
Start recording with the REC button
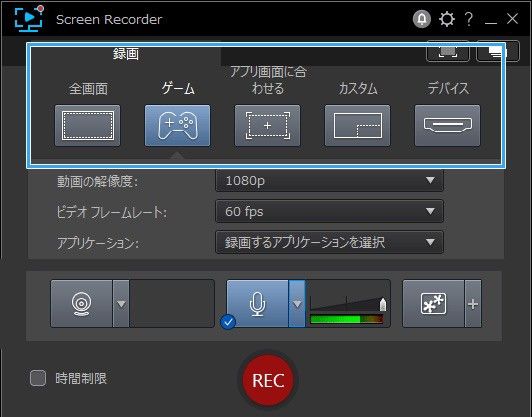click(x=268, y=380)
